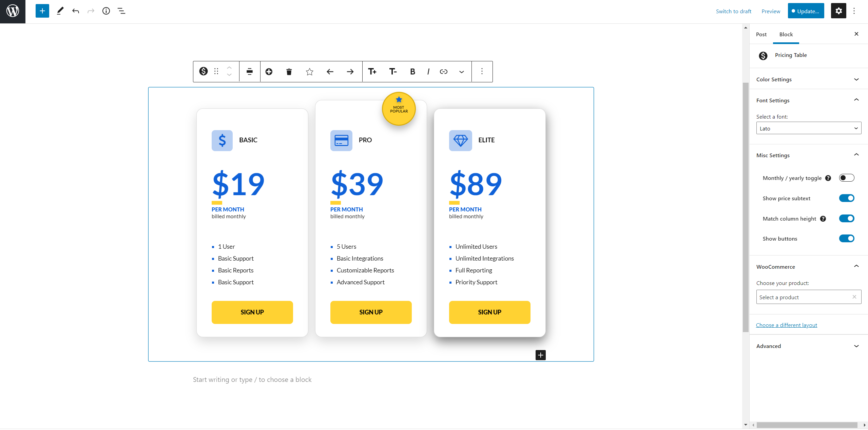
Task: Click the delete column trash icon
Action: tap(289, 71)
